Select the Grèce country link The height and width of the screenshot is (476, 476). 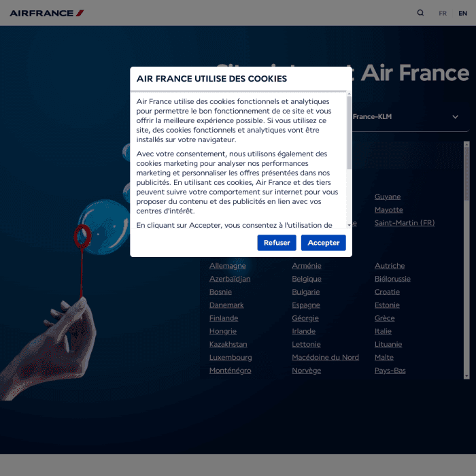(x=384, y=318)
